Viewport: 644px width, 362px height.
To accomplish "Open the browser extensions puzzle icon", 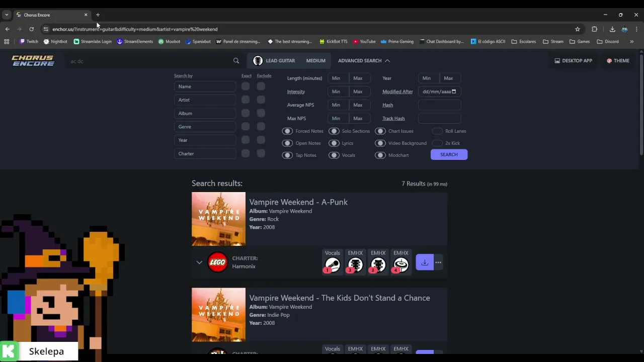I will (x=594, y=29).
